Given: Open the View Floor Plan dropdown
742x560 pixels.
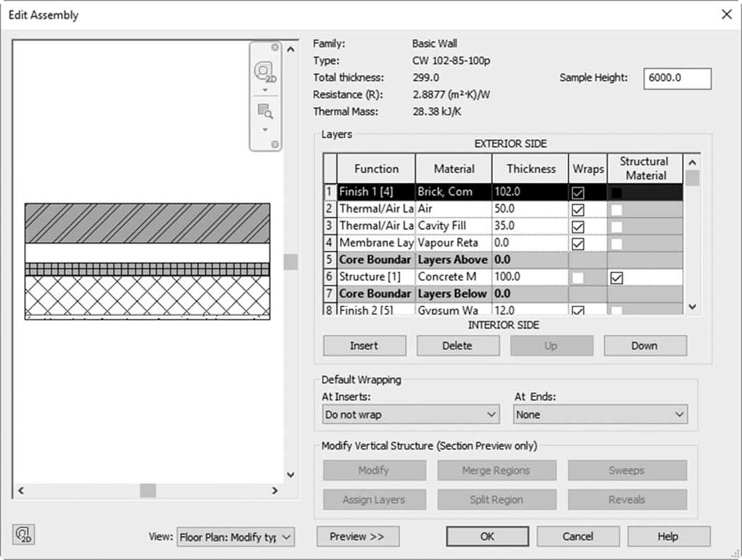Looking at the screenshot, I should pyautogui.click(x=235, y=538).
